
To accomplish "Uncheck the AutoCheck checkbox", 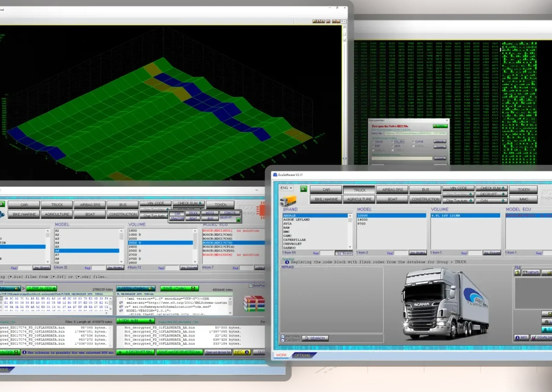I will click(282, 337).
